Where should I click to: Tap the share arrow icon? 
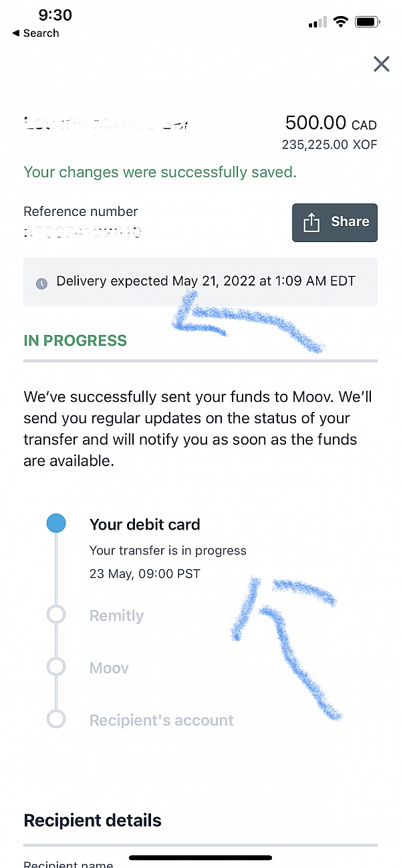tap(311, 223)
